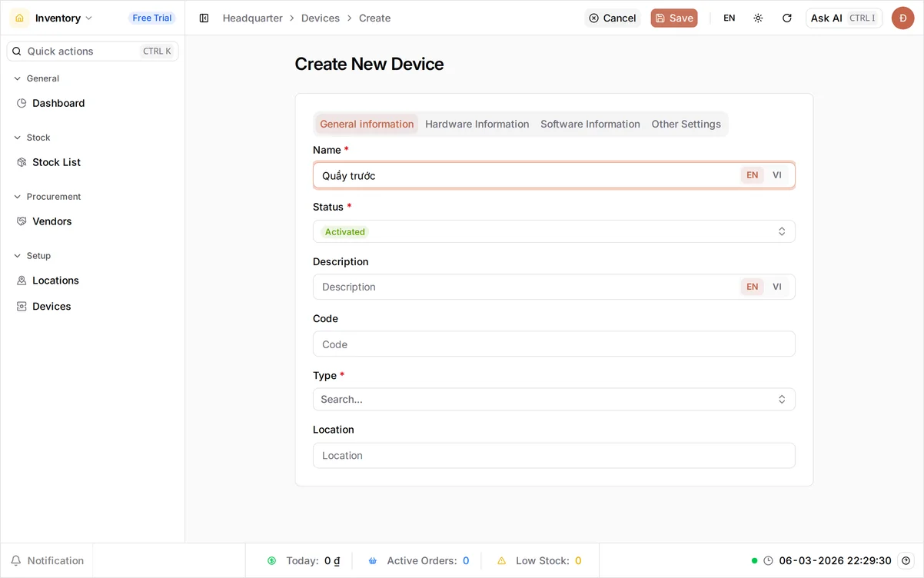Collapse the General sidebar section
Image resolution: width=924 pixels, height=578 pixels.
click(x=36, y=78)
